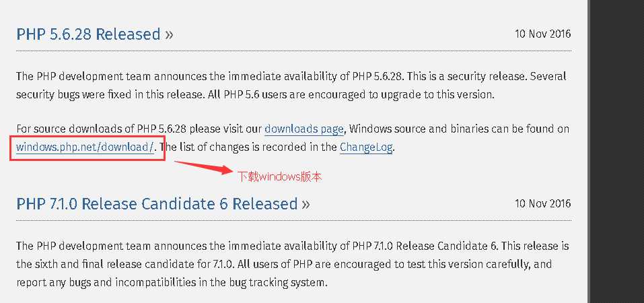Click the 10 Nov 2016 date beside PHP 5.6.28

(542, 34)
